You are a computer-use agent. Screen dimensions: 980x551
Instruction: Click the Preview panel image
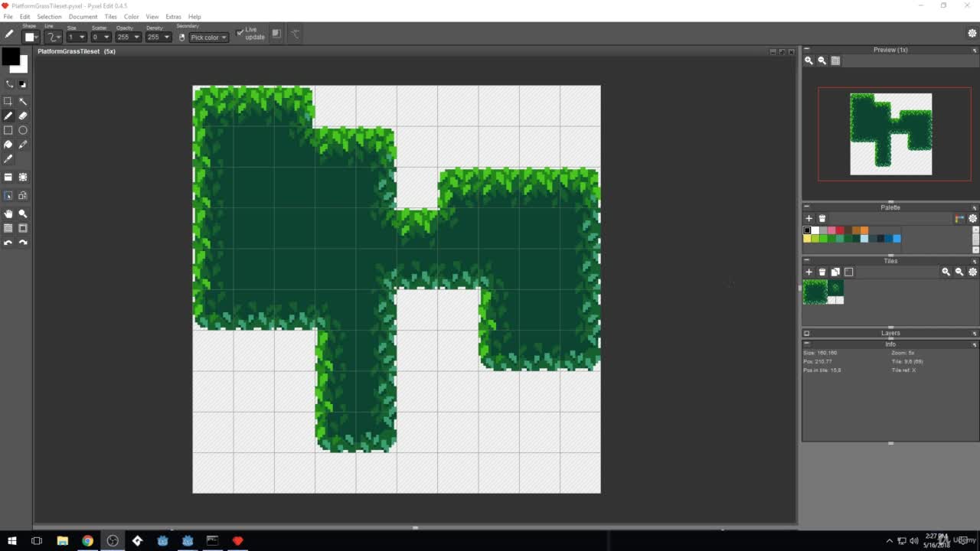click(891, 134)
